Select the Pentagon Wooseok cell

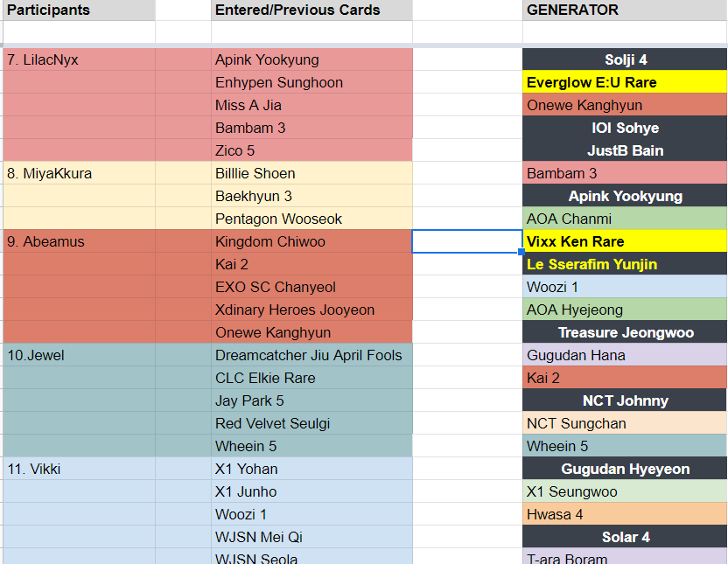pyautogui.click(x=311, y=219)
